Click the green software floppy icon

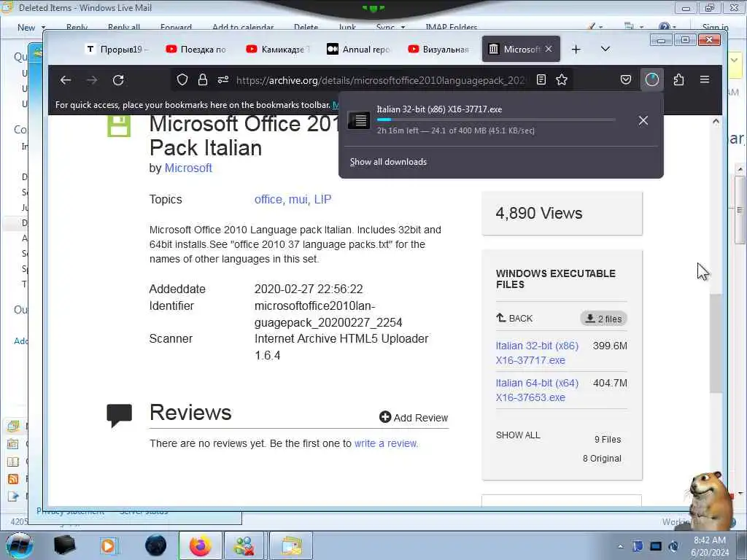(x=119, y=126)
